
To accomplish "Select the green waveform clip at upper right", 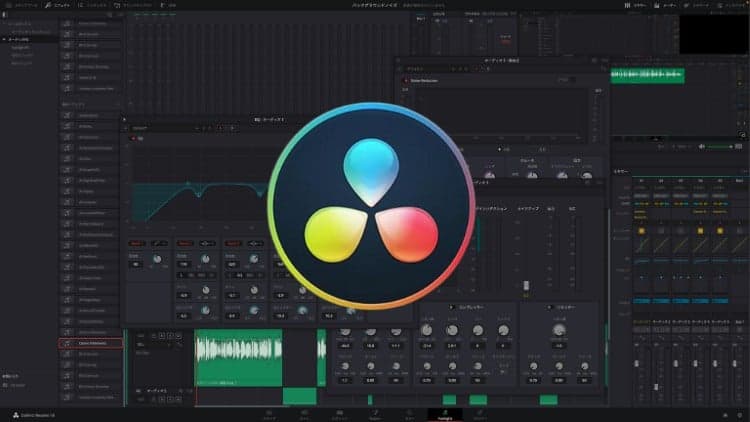I will click(x=648, y=75).
